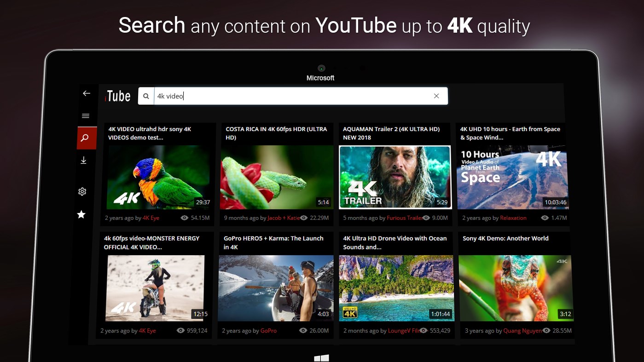This screenshot has height=362, width=644.
Task: Click the Tube app logo
Action: coord(118,96)
